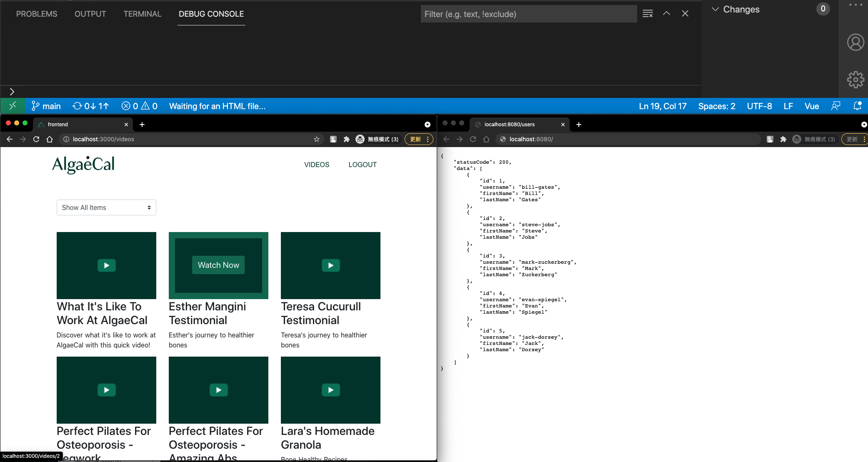Screen dimensions: 868x462
Task: Clear the debug console output
Action: 648,14
